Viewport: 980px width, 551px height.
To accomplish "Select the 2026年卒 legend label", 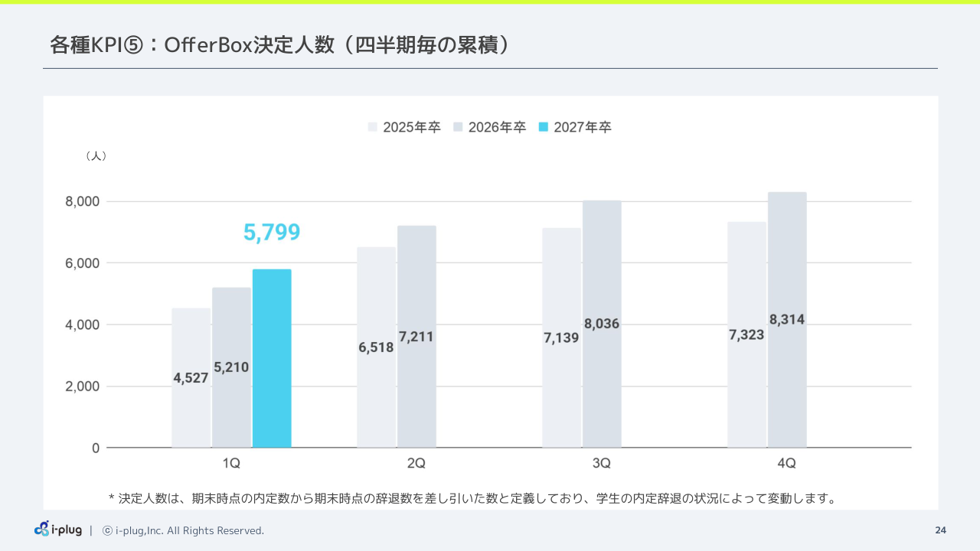I will tap(497, 127).
